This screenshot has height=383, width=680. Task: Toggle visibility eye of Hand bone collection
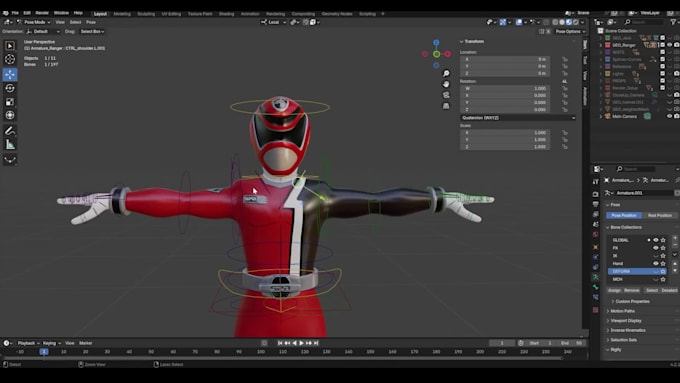point(656,263)
